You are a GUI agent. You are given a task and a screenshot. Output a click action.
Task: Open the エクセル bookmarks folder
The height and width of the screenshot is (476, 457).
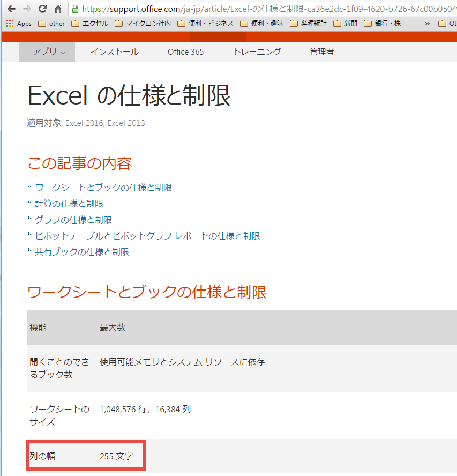click(90, 24)
